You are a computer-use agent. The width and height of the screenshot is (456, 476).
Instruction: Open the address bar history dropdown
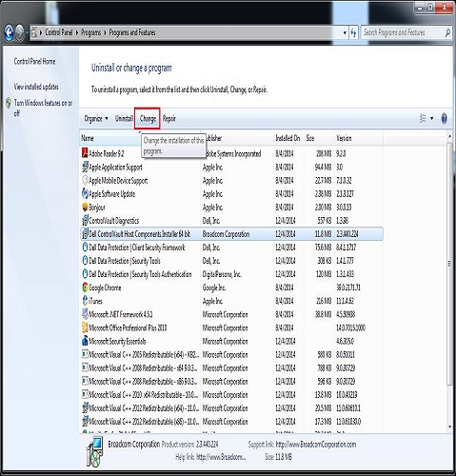[345, 32]
